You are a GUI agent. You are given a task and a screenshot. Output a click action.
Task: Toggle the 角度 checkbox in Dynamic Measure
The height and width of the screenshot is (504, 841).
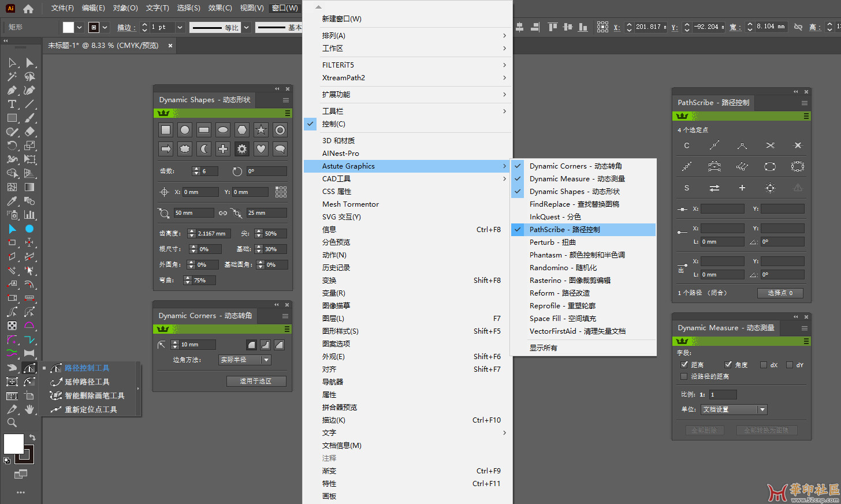(728, 365)
